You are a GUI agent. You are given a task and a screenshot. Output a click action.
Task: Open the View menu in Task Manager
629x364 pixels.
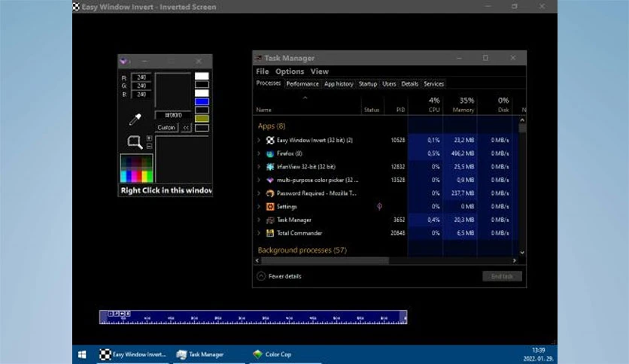319,71
